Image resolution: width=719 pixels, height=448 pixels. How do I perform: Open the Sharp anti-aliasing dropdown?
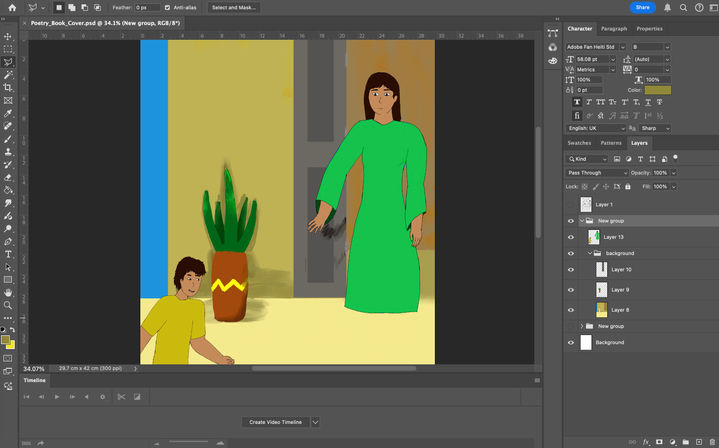pyautogui.click(x=655, y=128)
